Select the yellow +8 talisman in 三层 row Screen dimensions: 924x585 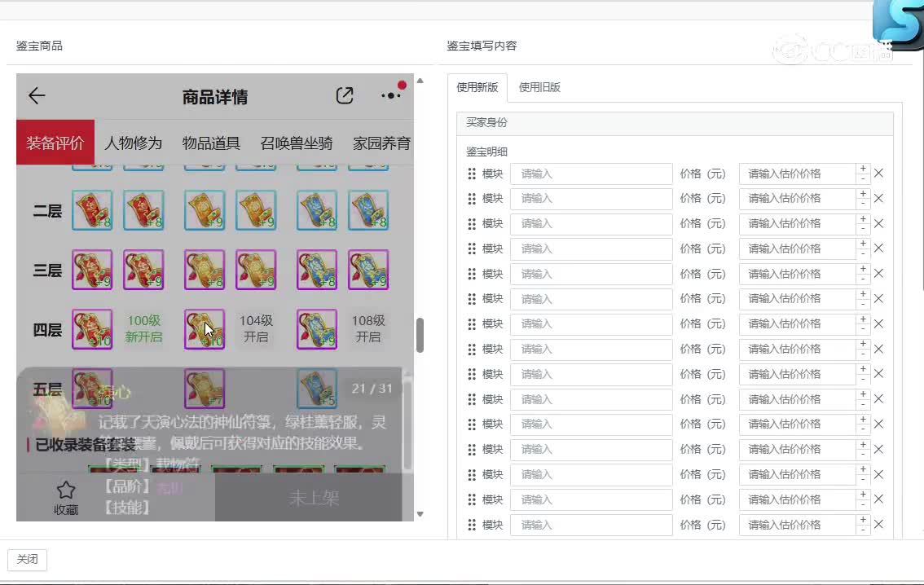click(205, 270)
